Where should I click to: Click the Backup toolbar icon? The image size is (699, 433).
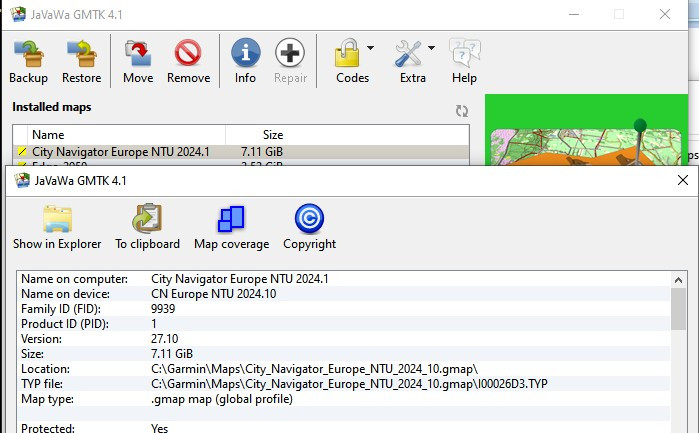29,54
